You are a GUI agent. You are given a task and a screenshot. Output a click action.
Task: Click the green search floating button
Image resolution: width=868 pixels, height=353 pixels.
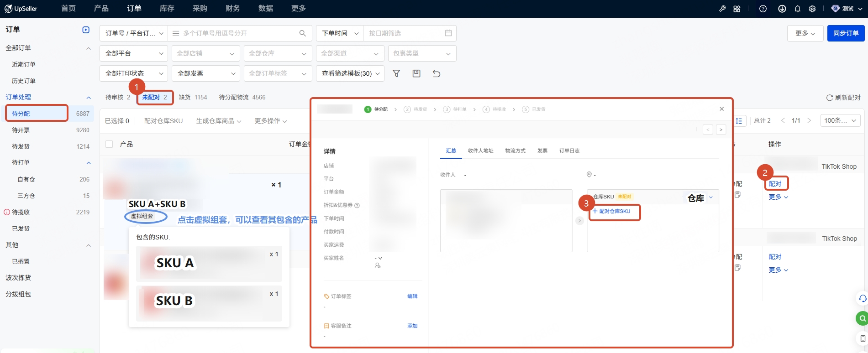click(862, 318)
